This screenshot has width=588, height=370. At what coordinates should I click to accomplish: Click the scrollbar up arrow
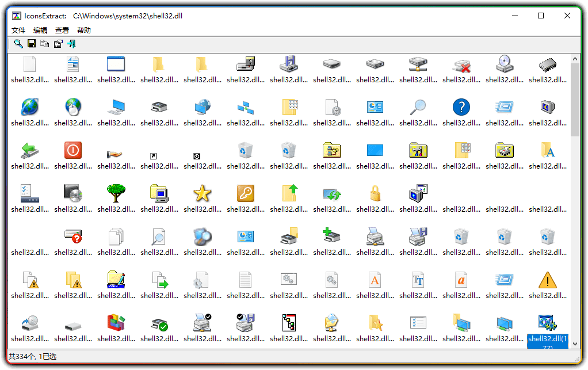pyautogui.click(x=575, y=59)
